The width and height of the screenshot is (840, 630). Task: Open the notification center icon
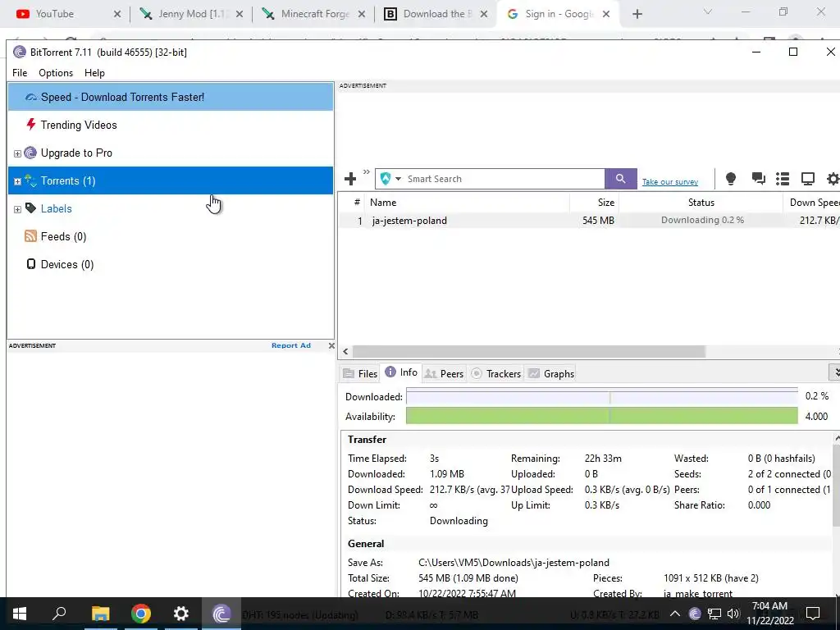click(813, 614)
